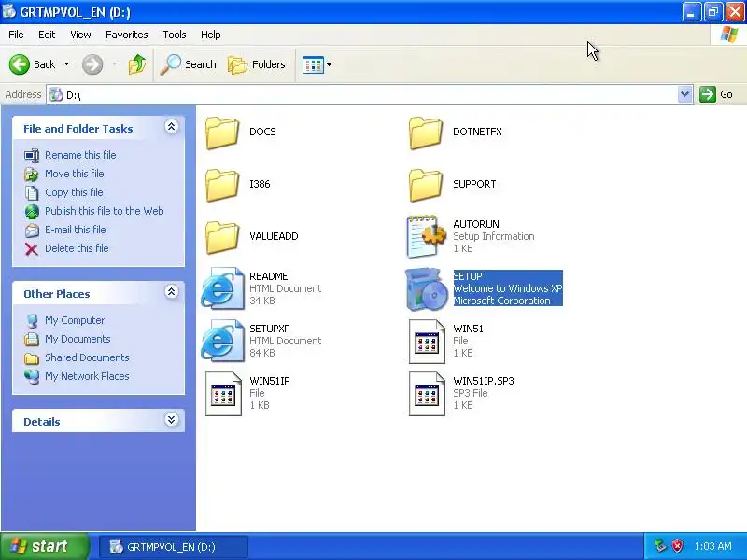Viewport: 747px width, 560px height.
Task: Select the WIN51IP.SP3 file icon
Action: 427,394
